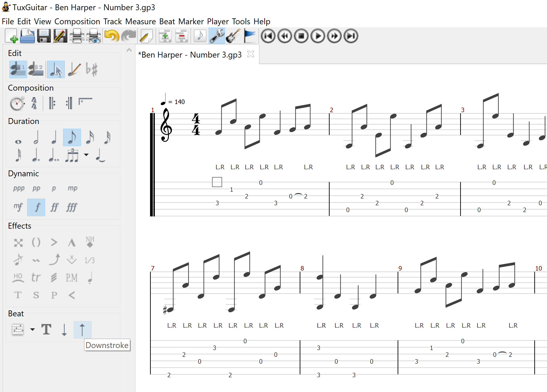
Task: Expand the tuplet division dropdown arrow
Action: point(86,155)
